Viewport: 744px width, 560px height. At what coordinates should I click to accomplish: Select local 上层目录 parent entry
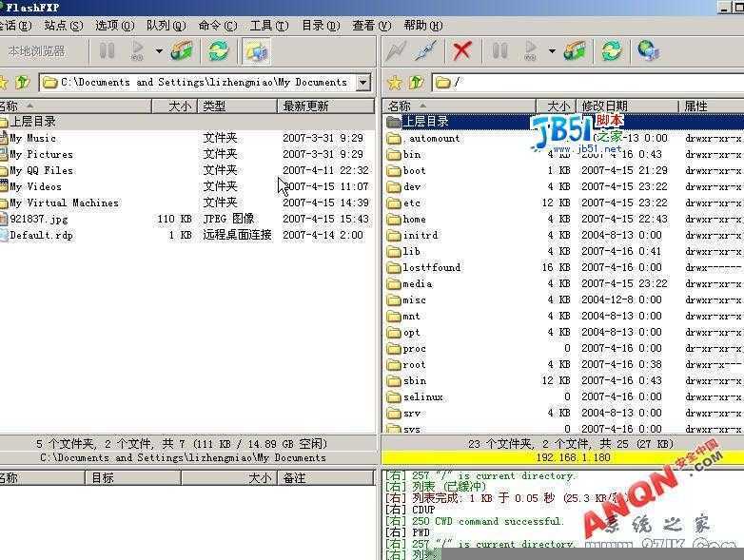tap(32, 122)
